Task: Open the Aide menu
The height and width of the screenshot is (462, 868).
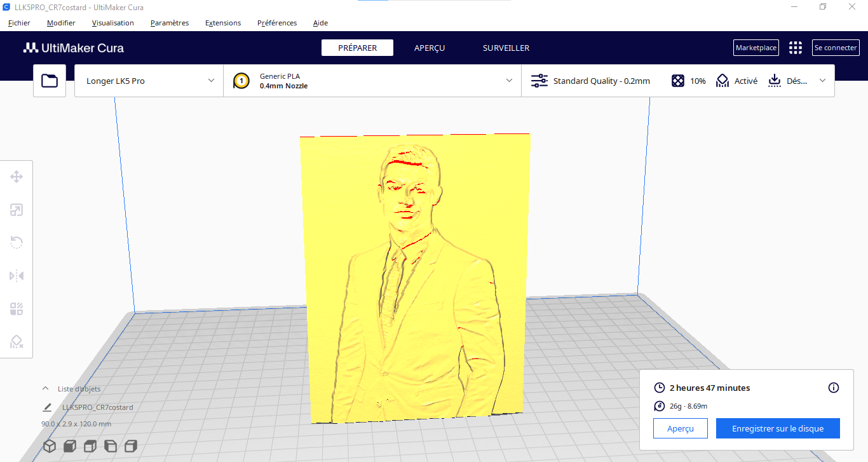Action: pos(320,23)
